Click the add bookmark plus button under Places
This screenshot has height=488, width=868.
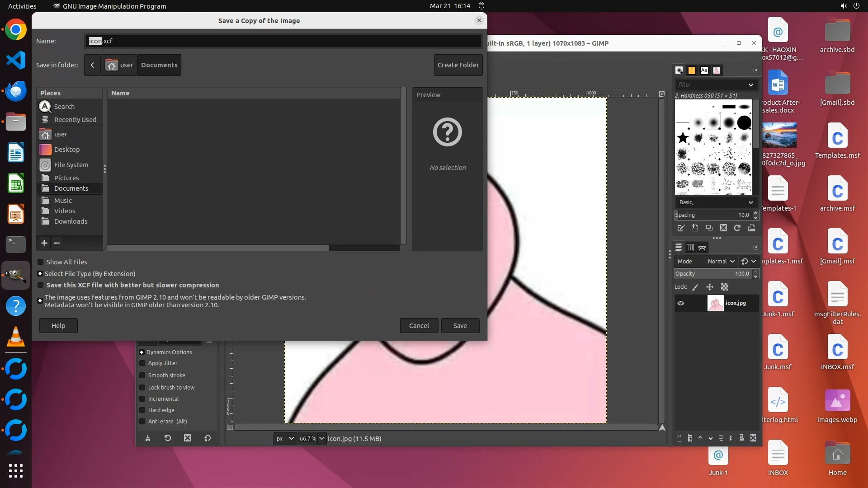[x=44, y=243]
